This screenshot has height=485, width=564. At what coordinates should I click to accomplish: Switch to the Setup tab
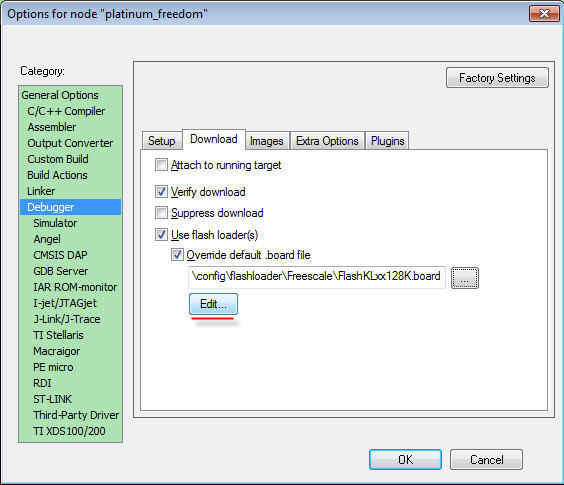tap(162, 141)
